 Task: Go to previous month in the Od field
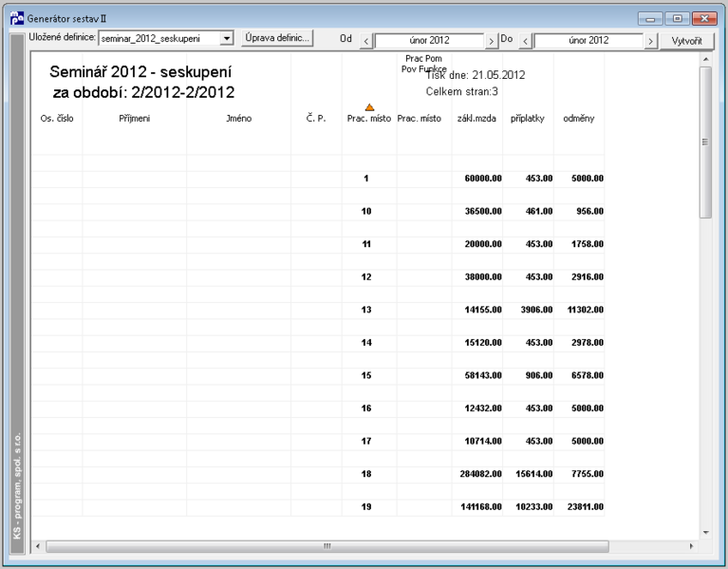pos(366,41)
